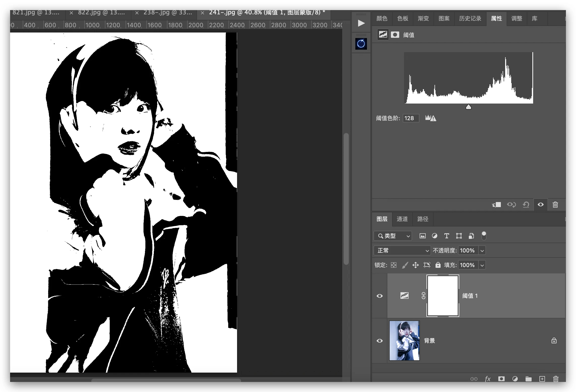
Task: Click the auto threshold histogram icon
Action: [430, 118]
